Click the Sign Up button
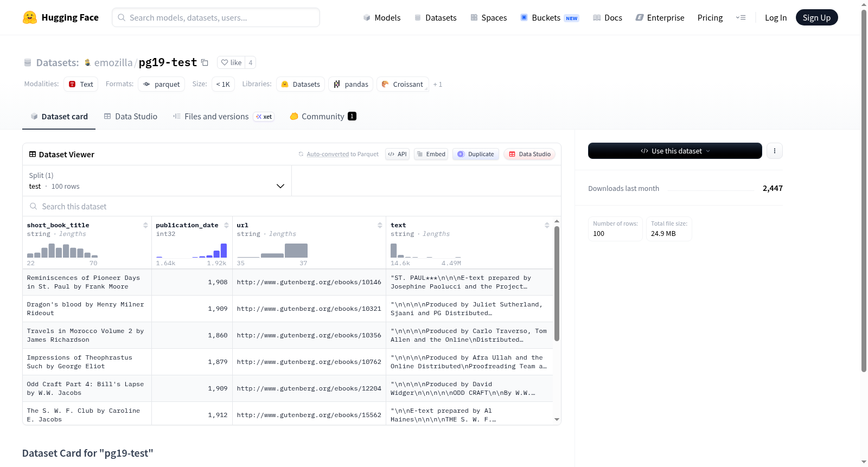This screenshot has width=868, height=467. pyautogui.click(x=816, y=17)
